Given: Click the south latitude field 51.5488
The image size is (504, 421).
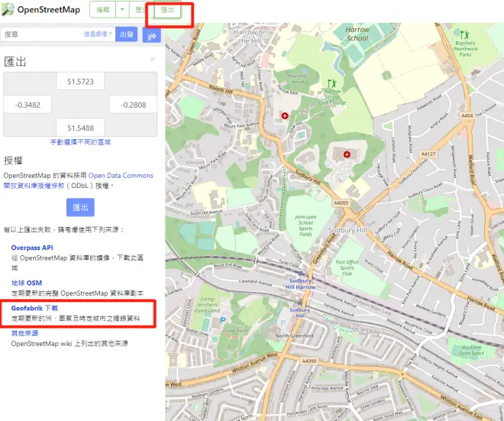Looking at the screenshot, I should [x=80, y=128].
